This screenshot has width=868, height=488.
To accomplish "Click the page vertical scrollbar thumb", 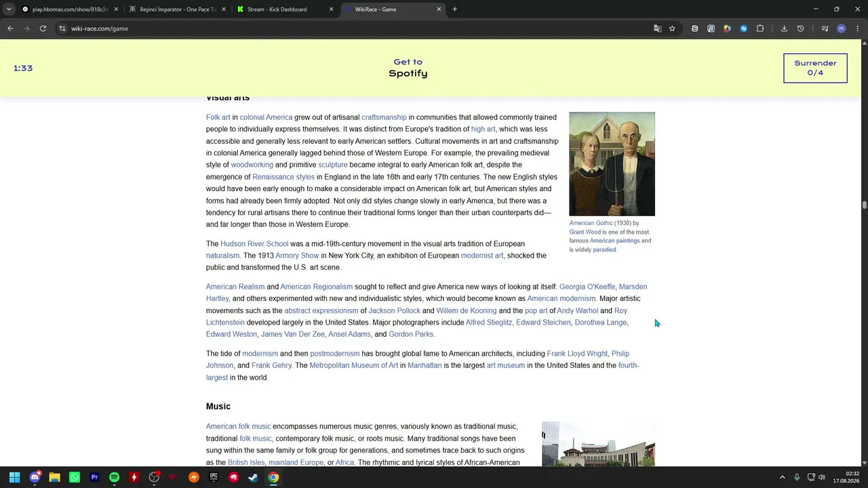I will [865, 205].
